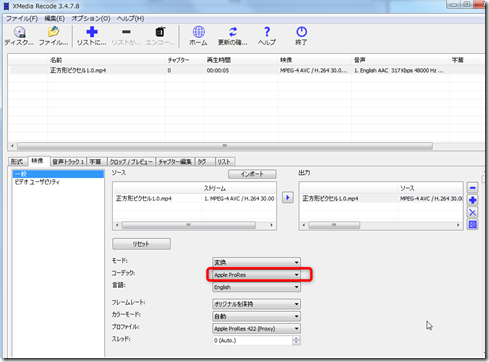Image resolution: width=489 pixels, height=362 pixels.
Task: Switch to the 形式 tab
Action: tap(17, 162)
